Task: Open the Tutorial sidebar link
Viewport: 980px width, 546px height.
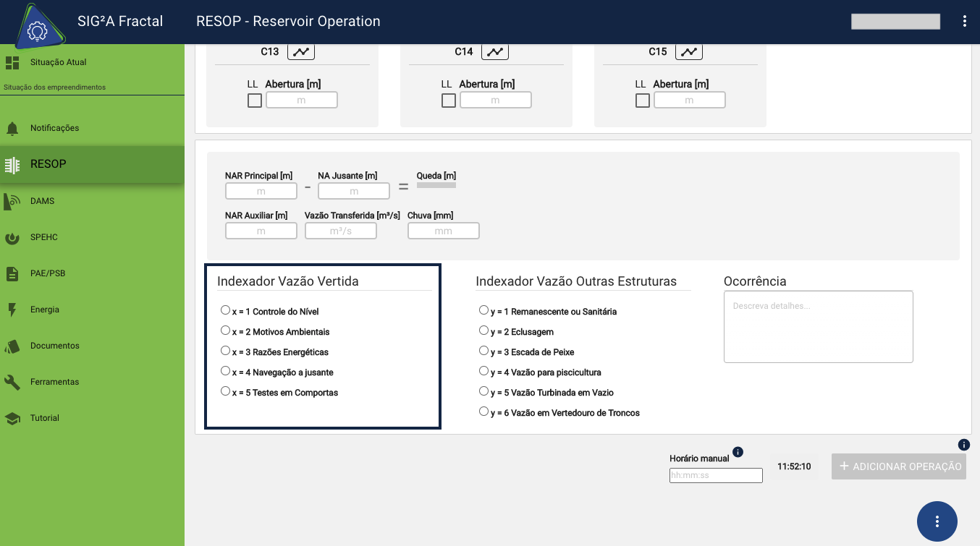Action: coord(44,418)
